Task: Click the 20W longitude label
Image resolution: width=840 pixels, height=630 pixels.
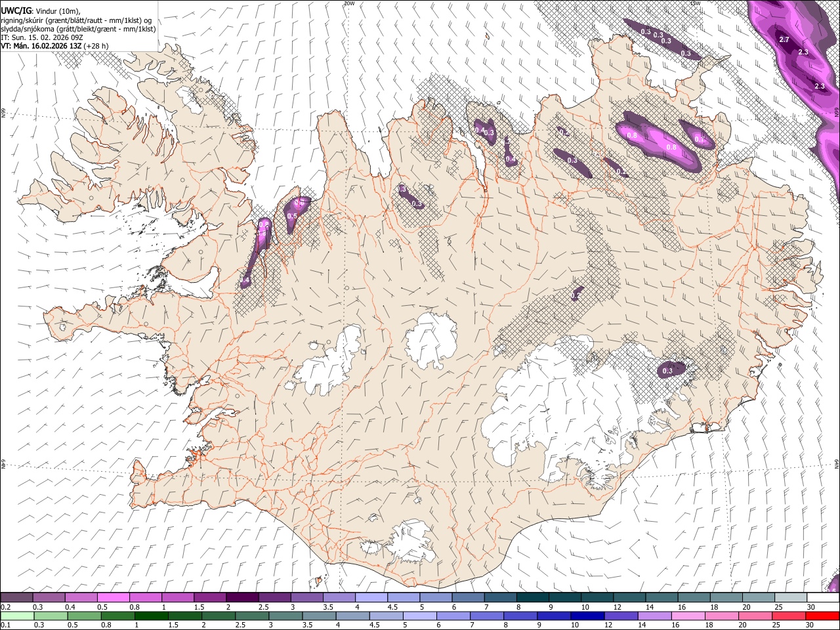Action: click(349, 3)
